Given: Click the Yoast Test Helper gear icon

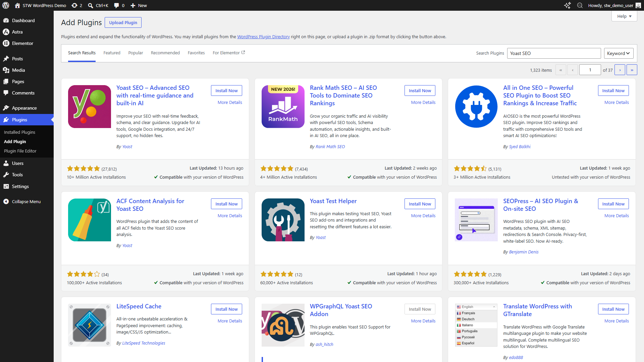Looking at the screenshot, I should 283,220.
